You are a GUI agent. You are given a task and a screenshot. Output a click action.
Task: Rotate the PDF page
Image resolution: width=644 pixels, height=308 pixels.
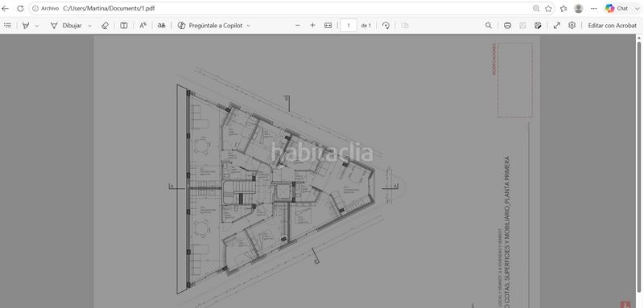point(386,26)
